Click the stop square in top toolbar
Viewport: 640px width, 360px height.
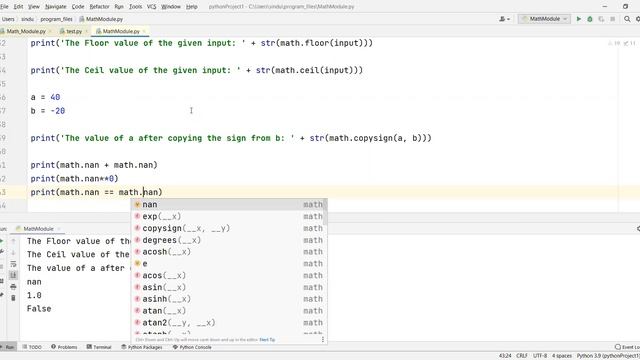[x=612, y=19]
